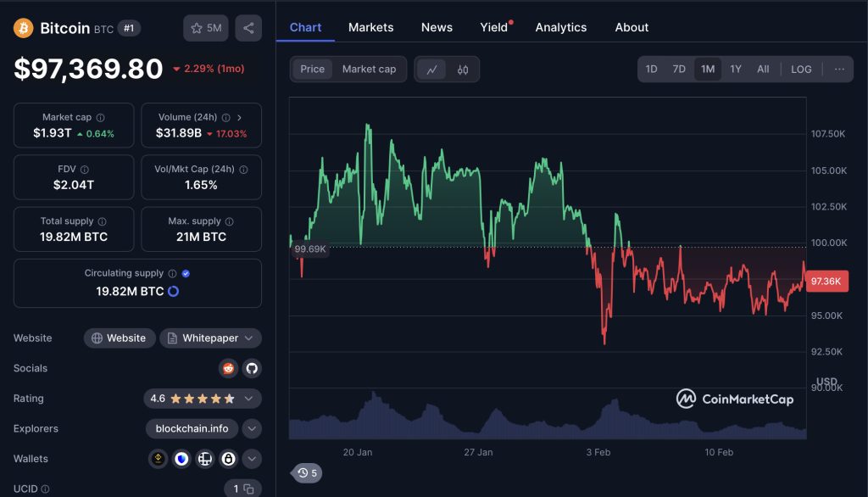Open the blockchain.info explorer link
The image size is (868, 497).
pos(192,428)
